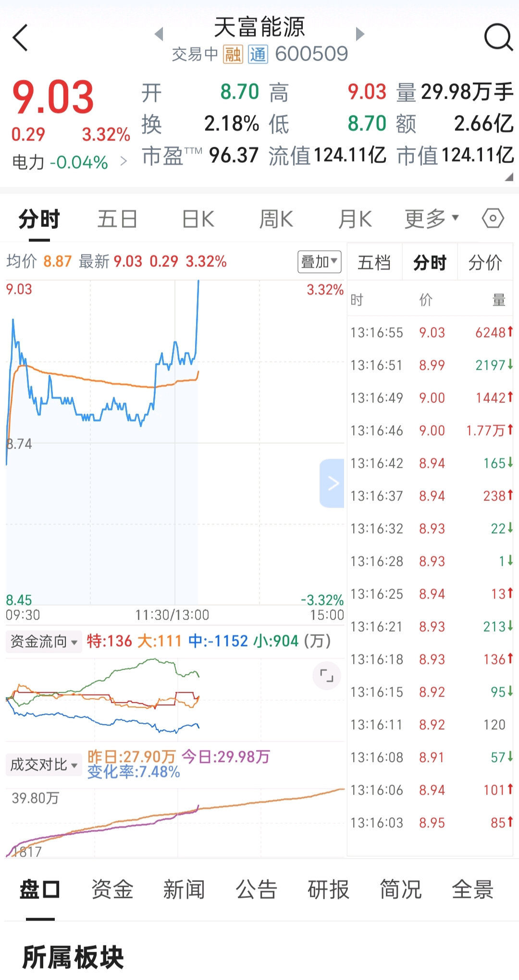Tap the 通 stock connect badge
The image size is (519, 980).
coord(258,54)
